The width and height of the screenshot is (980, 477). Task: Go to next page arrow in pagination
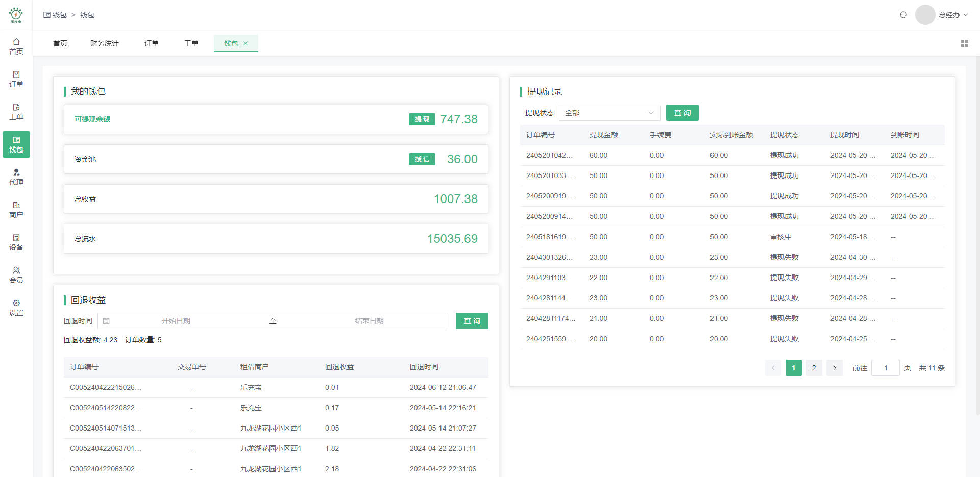coord(835,368)
